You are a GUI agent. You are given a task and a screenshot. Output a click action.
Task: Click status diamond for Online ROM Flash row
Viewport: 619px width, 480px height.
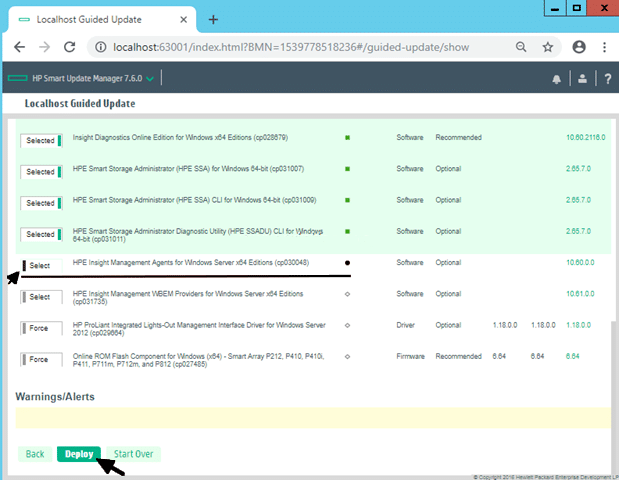point(347,356)
